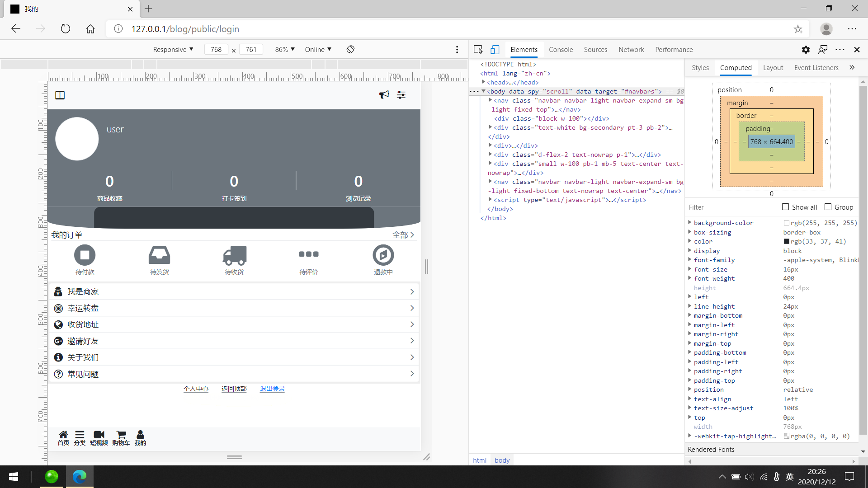
Task: Open the Styles tab
Action: (x=700, y=68)
